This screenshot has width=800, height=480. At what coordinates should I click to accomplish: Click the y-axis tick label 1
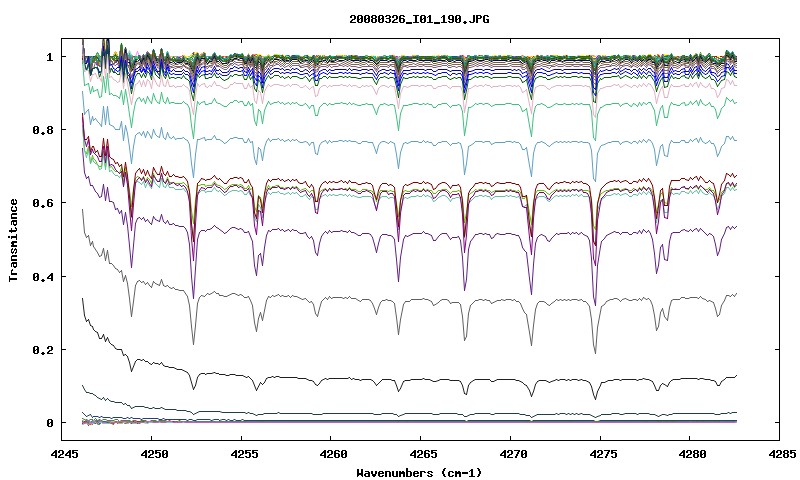(49, 57)
